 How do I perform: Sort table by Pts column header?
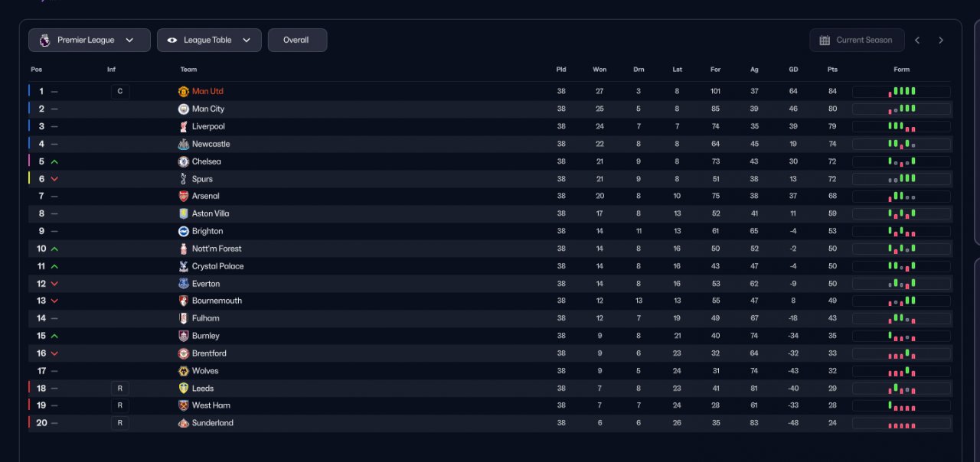(x=832, y=70)
